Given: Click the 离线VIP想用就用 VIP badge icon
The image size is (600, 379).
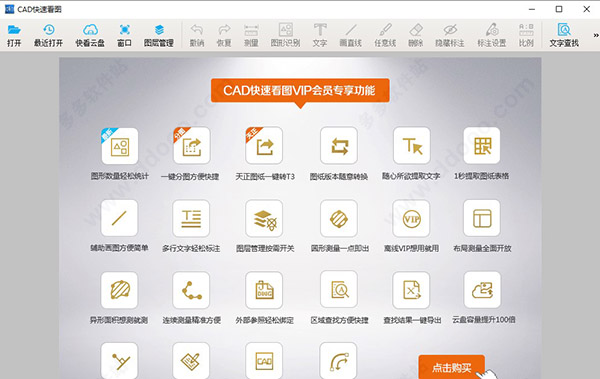Looking at the screenshot, I should [x=411, y=218].
